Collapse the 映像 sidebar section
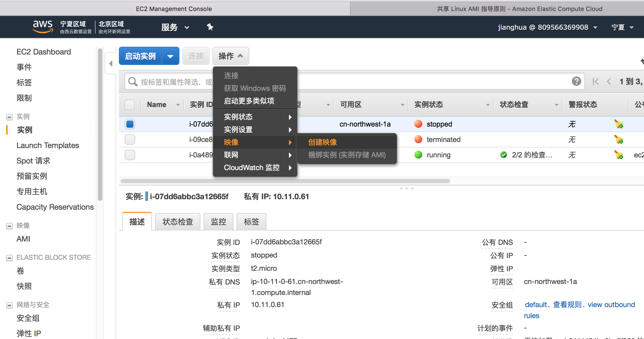 click(x=9, y=226)
